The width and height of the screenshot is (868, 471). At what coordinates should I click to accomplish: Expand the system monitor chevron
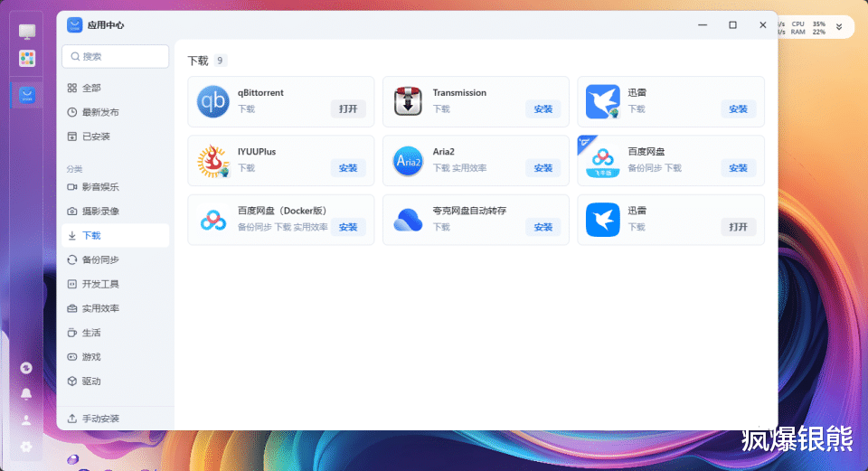(x=839, y=27)
